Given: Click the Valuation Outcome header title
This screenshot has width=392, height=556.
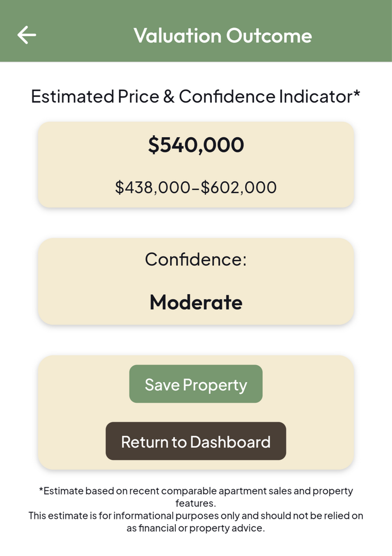Looking at the screenshot, I should (x=222, y=36).
